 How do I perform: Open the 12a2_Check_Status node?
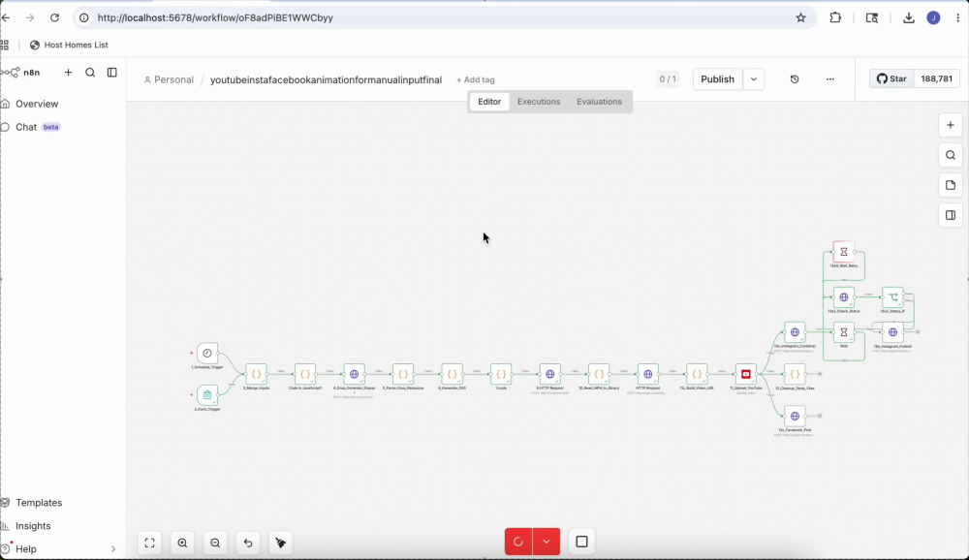coord(844,297)
